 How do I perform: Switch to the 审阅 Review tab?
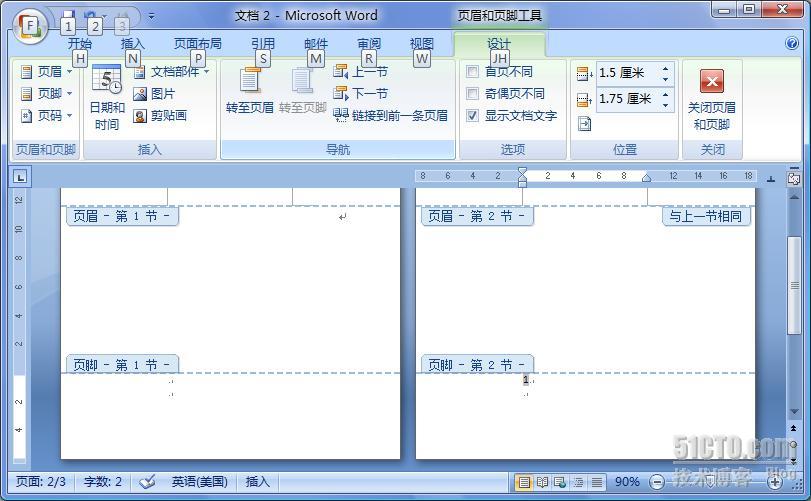click(x=369, y=44)
